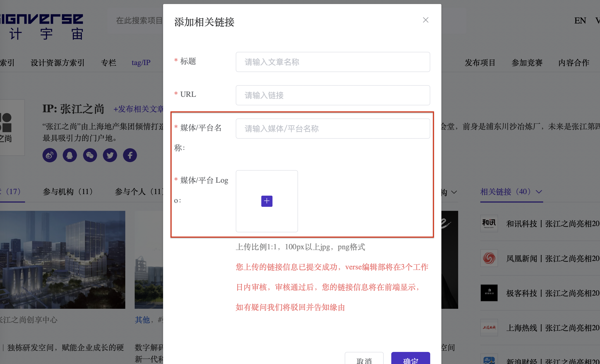Screen dimensions: 600x364
Task: Click the WeChat share icon
Action: pyautogui.click(x=90, y=155)
